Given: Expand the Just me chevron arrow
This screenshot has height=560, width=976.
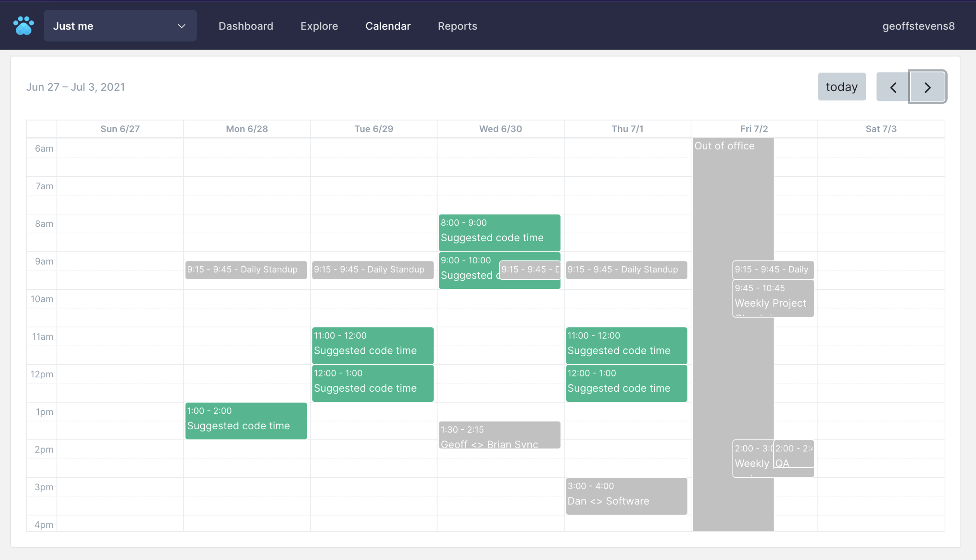Looking at the screenshot, I should coord(181,26).
